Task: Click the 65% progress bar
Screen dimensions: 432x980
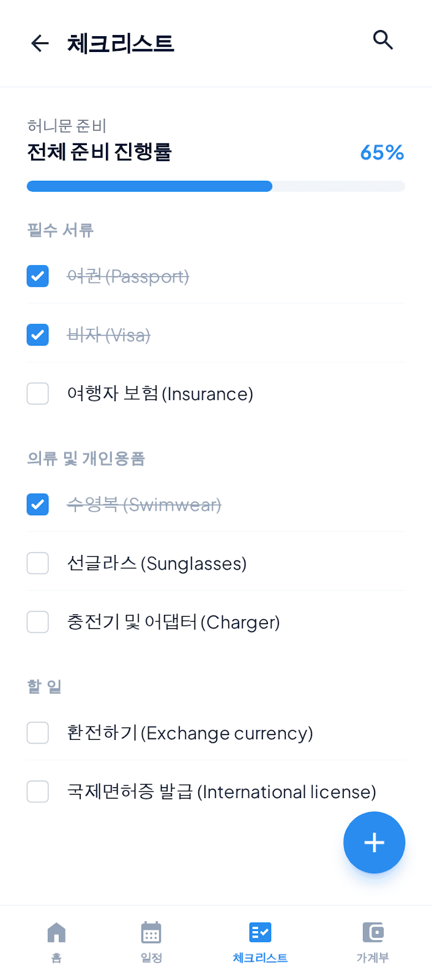Action: pyautogui.click(x=215, y=186)
